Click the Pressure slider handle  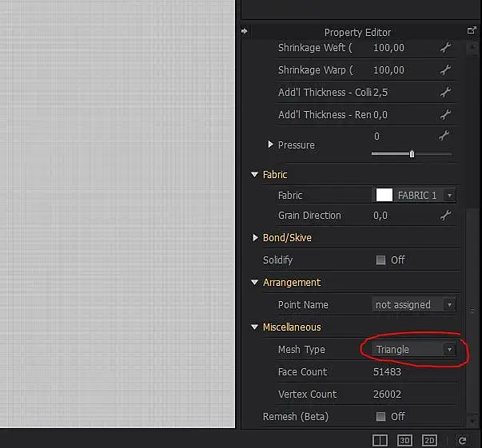412,154
